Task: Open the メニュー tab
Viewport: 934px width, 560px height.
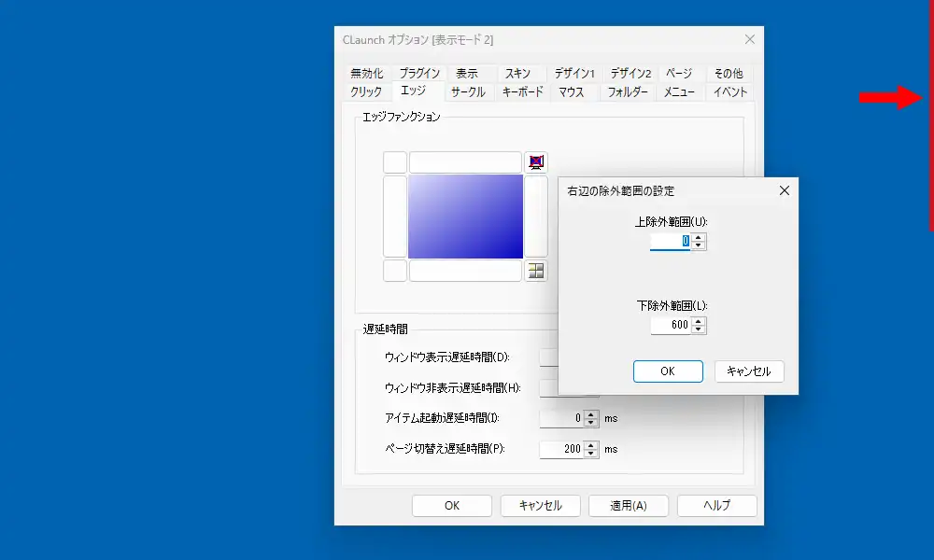Action: click(x=679, y=91)
